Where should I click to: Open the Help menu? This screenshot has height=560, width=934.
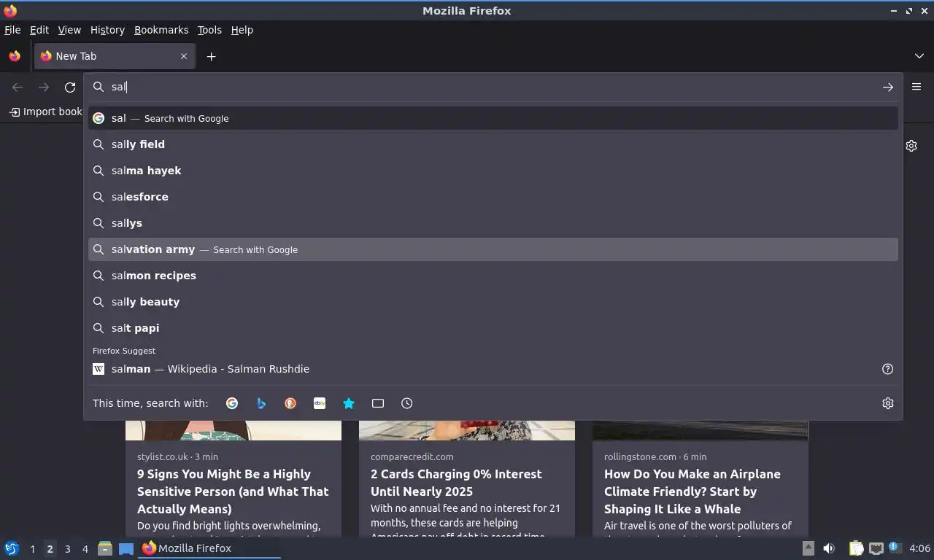(242, 30)
